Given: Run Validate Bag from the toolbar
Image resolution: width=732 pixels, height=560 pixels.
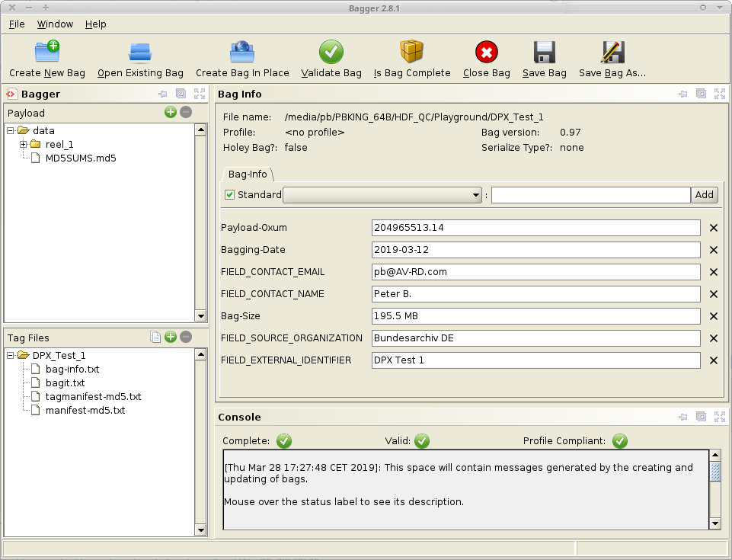Looking at the screenshot, I should [x=331, y=53].
